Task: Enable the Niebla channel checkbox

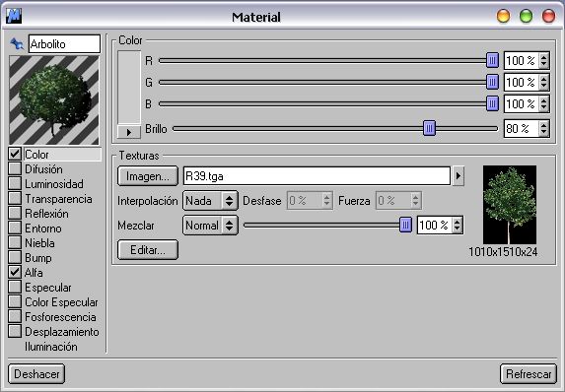Action: [x=15, y=242]
